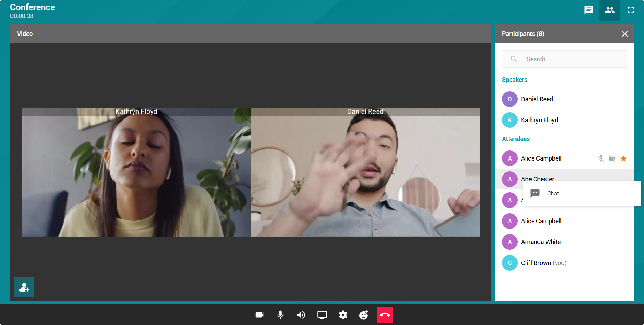
Task: Select Amanda White in Attendees list
Action: pyautogui.click(x=541, y=242)
